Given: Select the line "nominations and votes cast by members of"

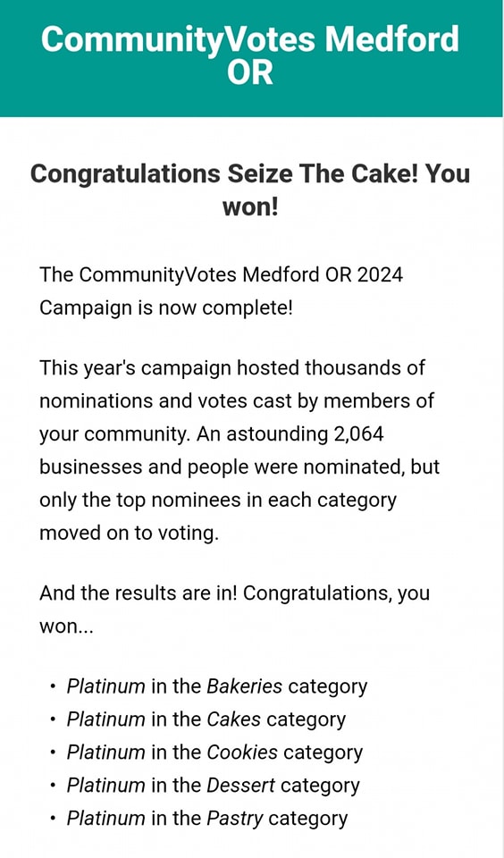Looking at the screenshot, I should click(237, 400).
